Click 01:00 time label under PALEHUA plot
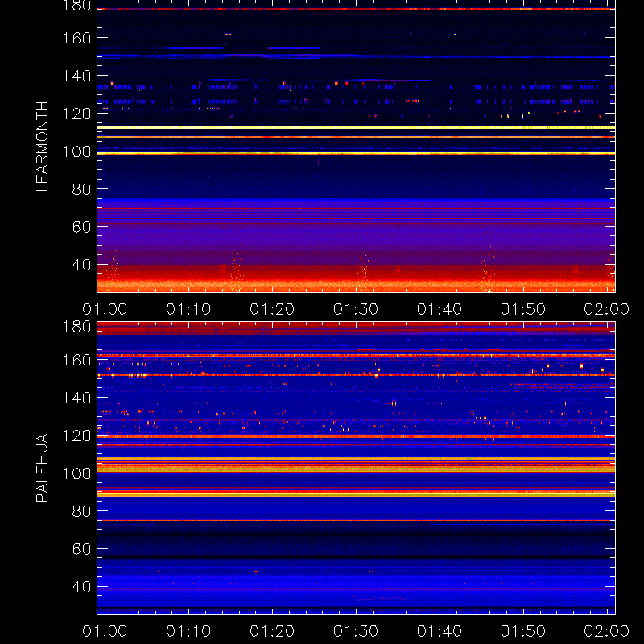 pos(105,631)
